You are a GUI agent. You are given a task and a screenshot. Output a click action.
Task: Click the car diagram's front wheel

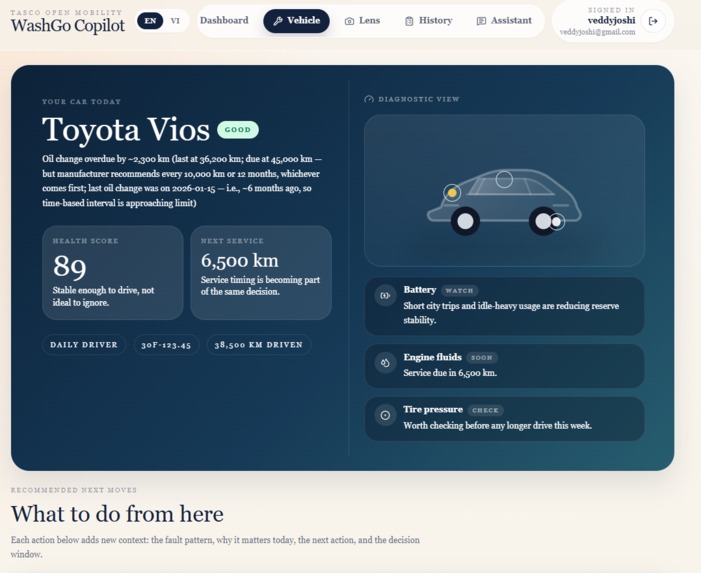pyautogui.click(x=465, y=221)
